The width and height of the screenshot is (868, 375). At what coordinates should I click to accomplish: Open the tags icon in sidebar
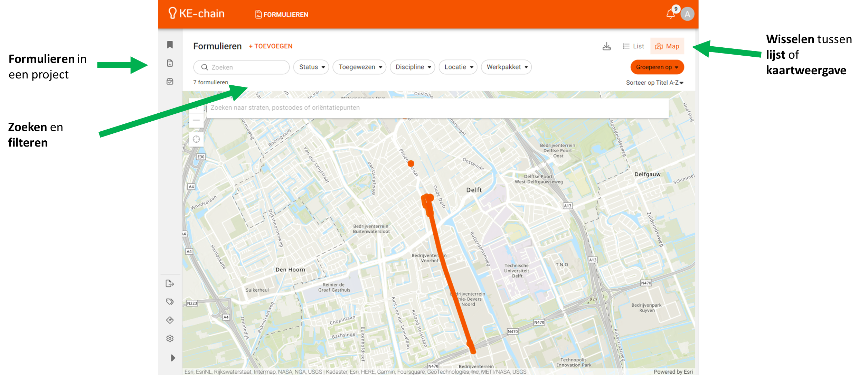coord(170,302)
